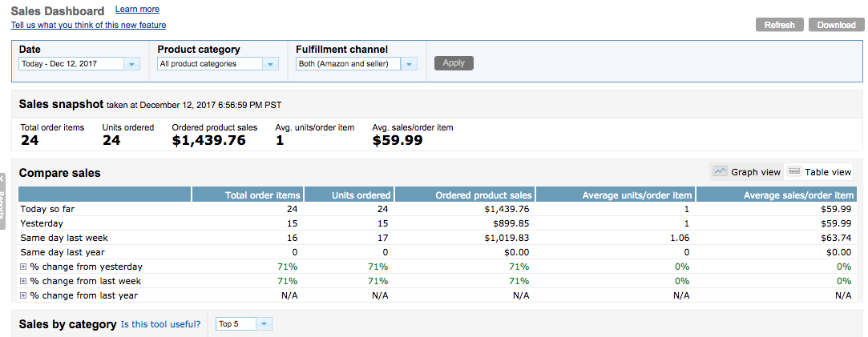Click Total order items column header
Screen dimensions: 868x337
248,195
